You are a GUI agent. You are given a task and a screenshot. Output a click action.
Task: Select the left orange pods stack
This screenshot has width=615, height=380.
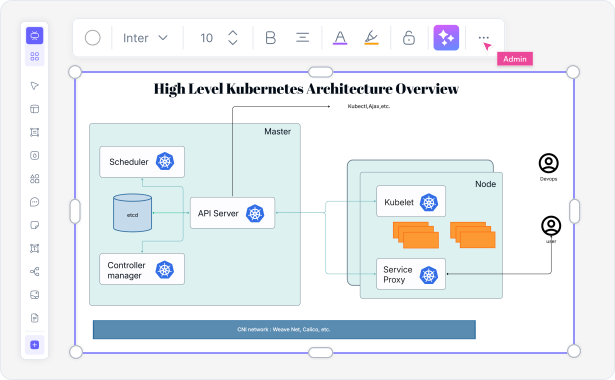[416, 235]
